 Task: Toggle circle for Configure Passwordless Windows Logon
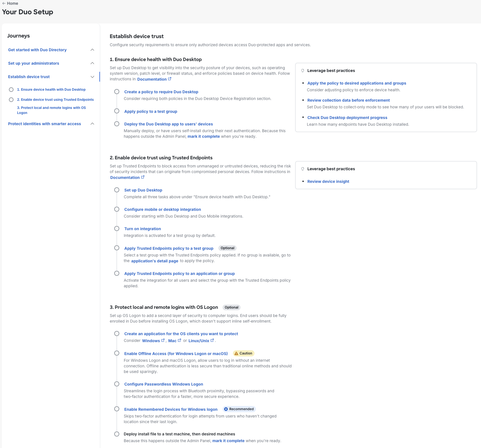(117, 384)
